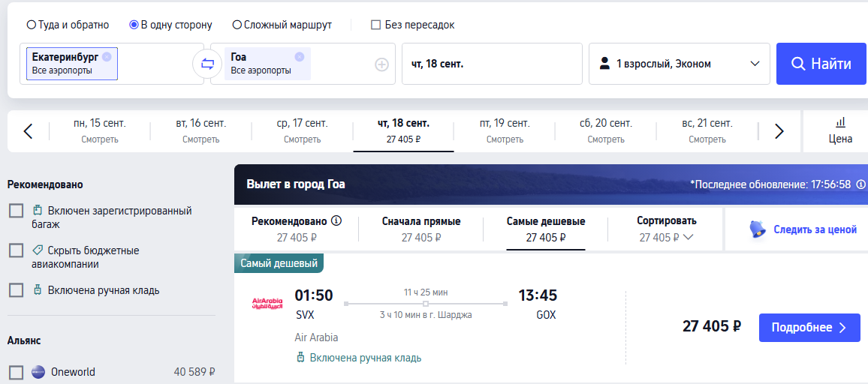The width and height of the screenshot is (868, 384).
Task: Show previous dates with left arrow
Action: point(29,131)
